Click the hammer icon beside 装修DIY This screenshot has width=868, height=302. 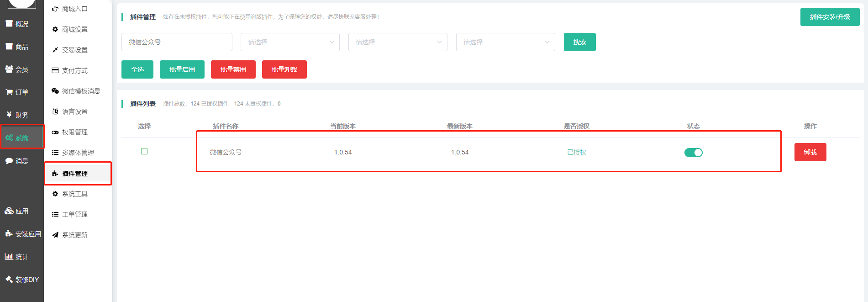pyautogui.click(x=9, y=279)
